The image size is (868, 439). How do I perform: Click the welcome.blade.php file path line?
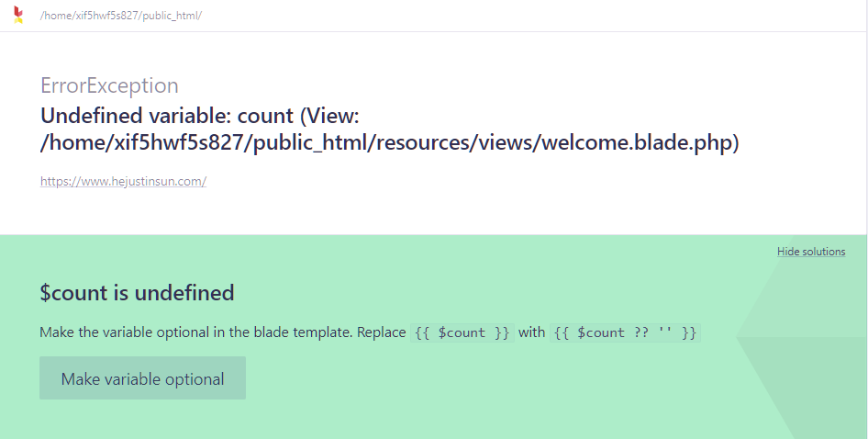tap(389, 143)
